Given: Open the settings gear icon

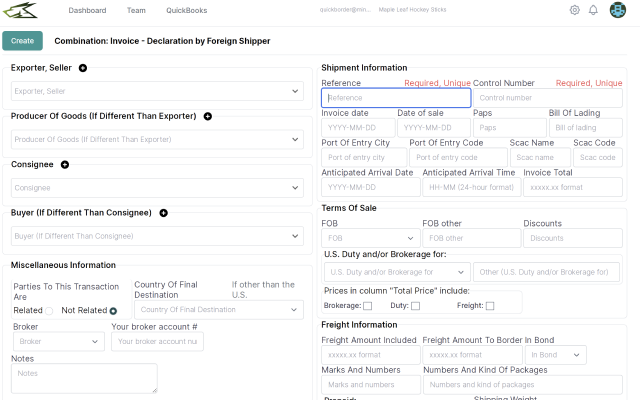Looking at the screenshot, I should coord(575,10).
